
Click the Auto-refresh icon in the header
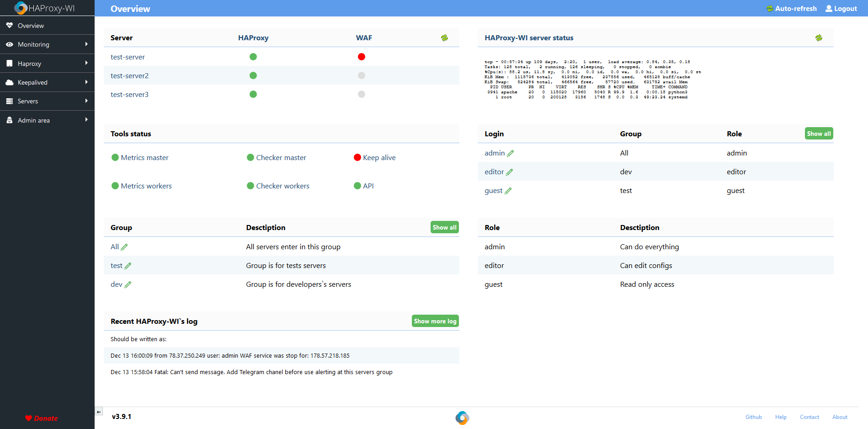[770, 9]
